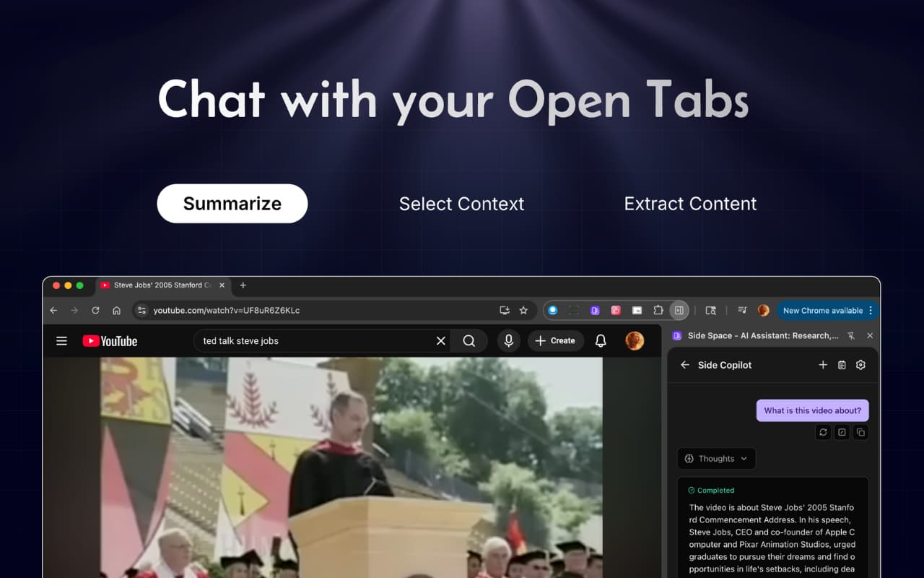The height and width of the screenshot is (578, 924).
Task: Open the chat history clipboard icon
Action: click(842, 365)
